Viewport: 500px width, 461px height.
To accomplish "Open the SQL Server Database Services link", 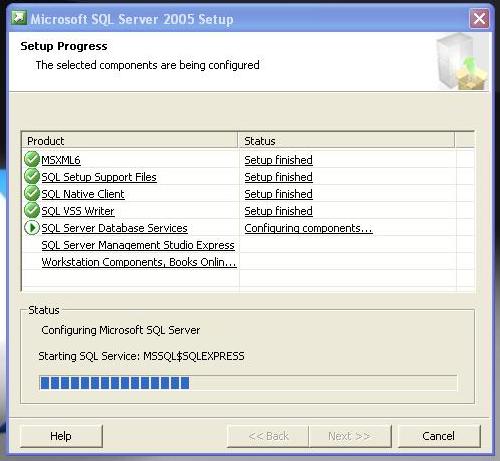I will [x=114, y=228].
